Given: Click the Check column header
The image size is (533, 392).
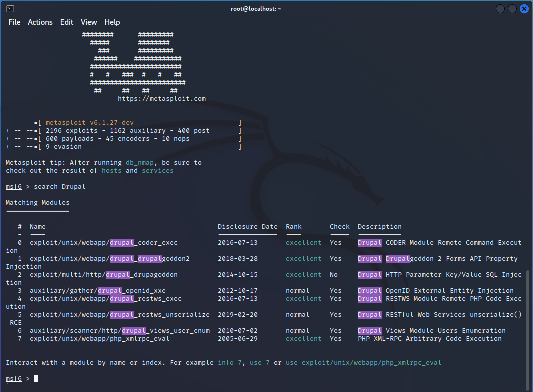Looking at the screenshot, I should 339,227.
